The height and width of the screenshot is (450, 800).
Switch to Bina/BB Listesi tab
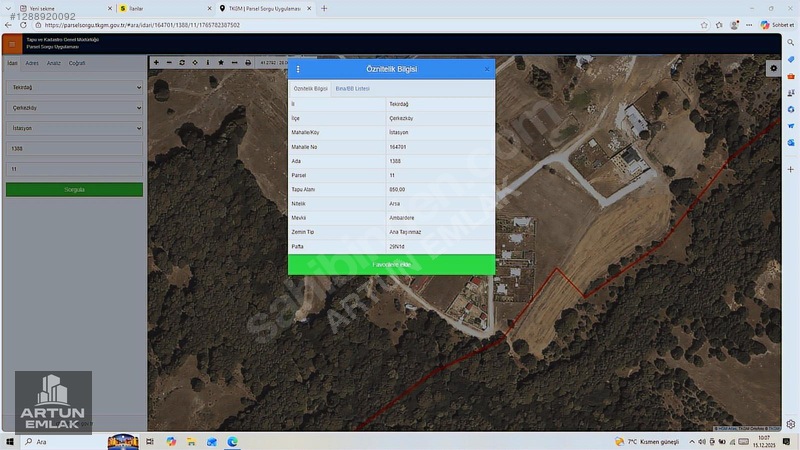[353, 88]
